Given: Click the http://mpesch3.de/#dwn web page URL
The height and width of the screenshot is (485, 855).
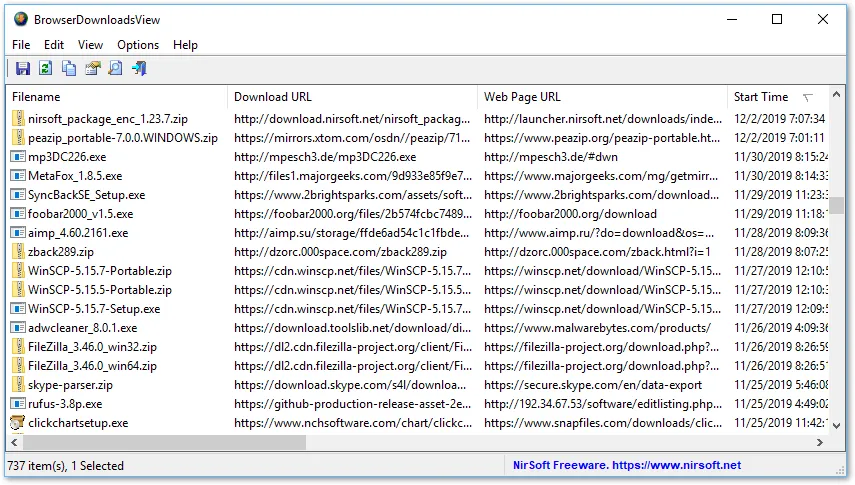Looking at the screenshot, I should pyautogui.click(x=551, y=157).
